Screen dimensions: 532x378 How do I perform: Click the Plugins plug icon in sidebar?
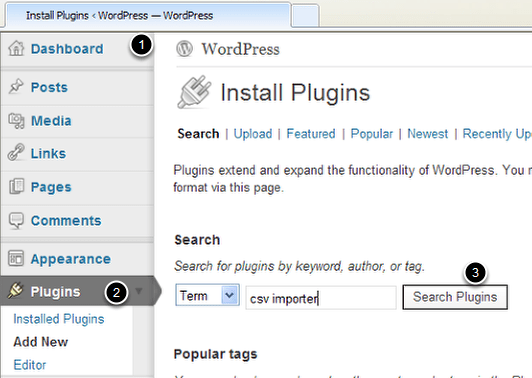tap(16, 291)
